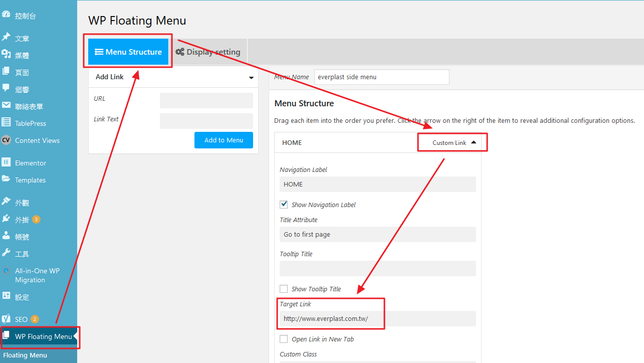The height and width of the screenshot is (363, 644).
Task: Click the user icon beside 帳號
Action: tap(6, 236)
